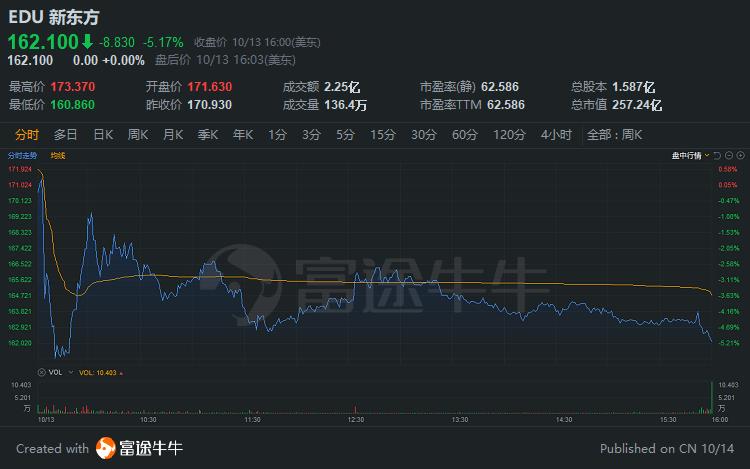
Task: Click the 多日 multi-day tab
Action: click(66, 135)
